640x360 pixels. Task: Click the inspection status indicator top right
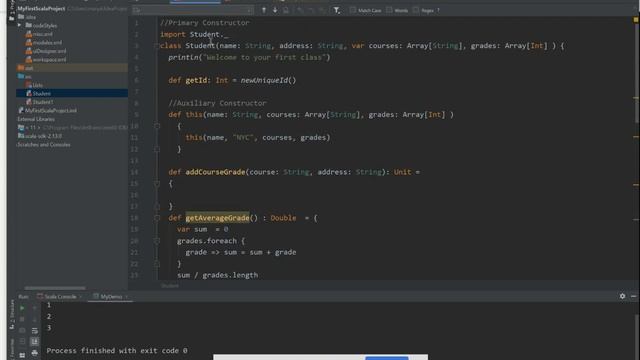(636, 19)
